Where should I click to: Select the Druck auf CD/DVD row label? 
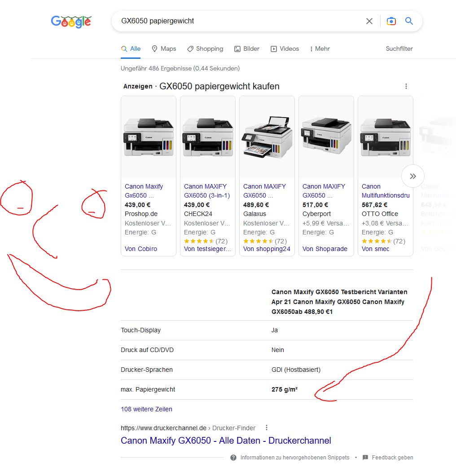[x=147, y=350]
